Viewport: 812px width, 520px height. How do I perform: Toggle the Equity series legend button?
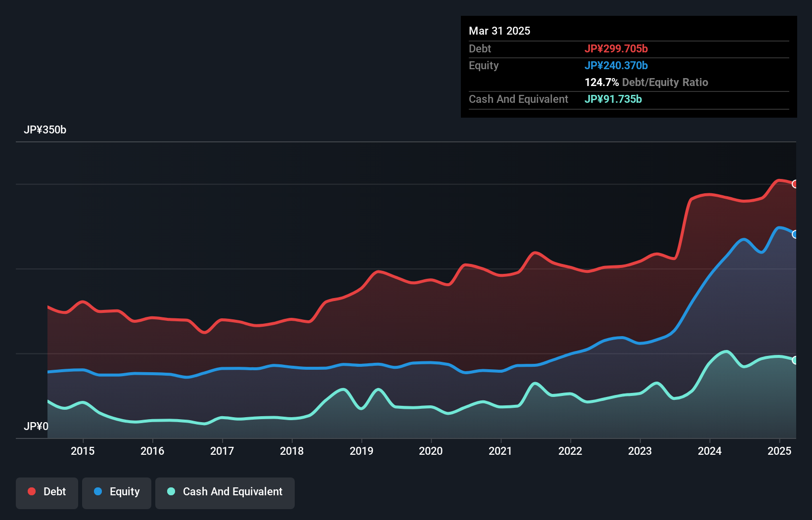(117, 492)
